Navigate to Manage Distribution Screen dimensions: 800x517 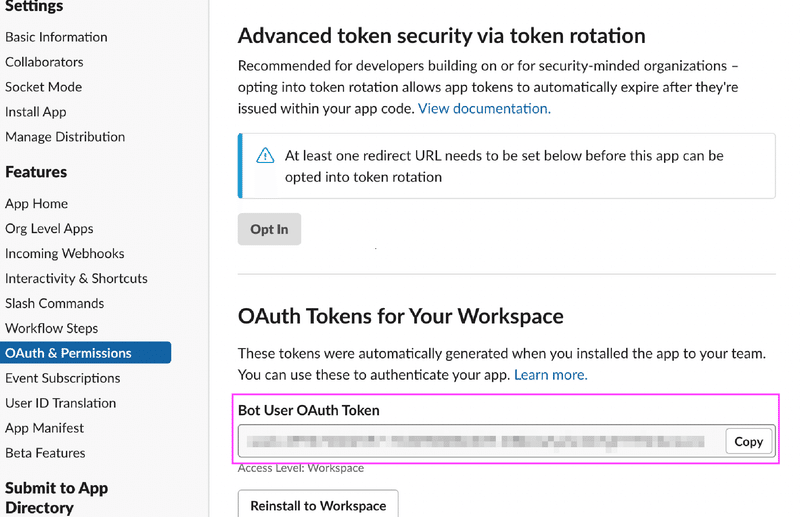point(65,137)
